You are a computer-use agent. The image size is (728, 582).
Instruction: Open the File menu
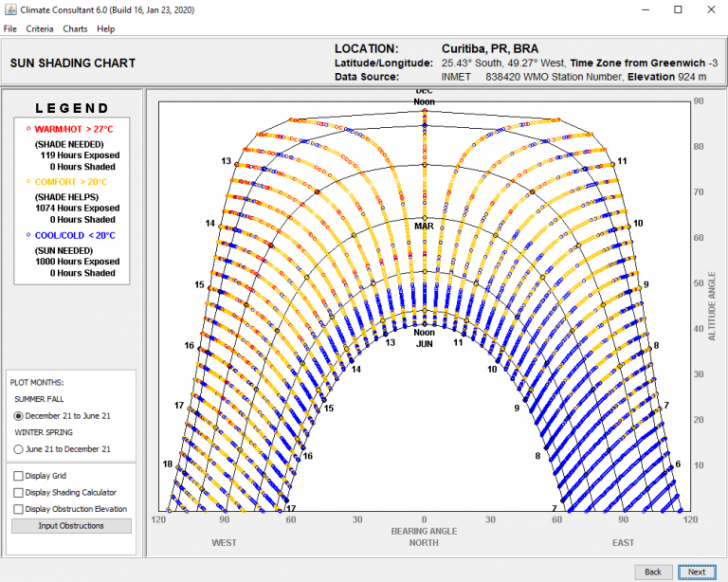(x=10, y=28)
